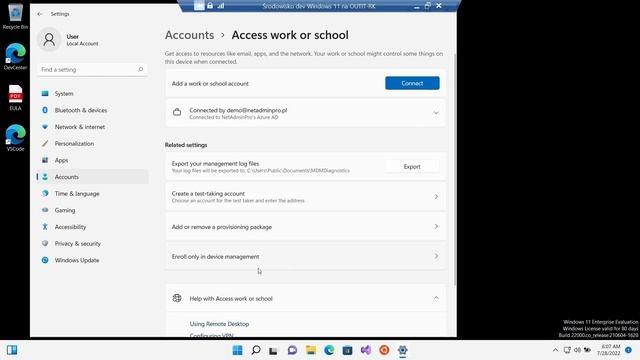Click the lock icon in remote session bar
The image size is (640, 360).
[x=210, y=6]
